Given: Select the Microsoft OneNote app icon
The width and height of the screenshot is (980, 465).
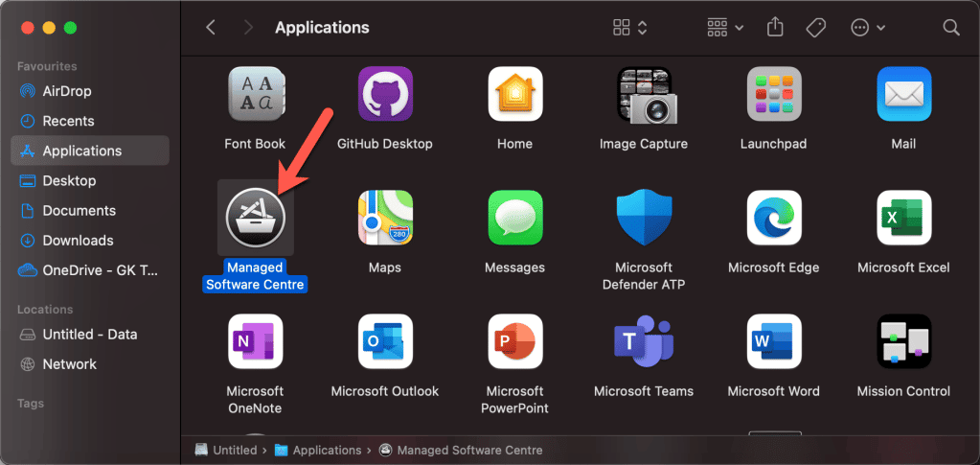Looking at the screenshot, I should 255,341.
